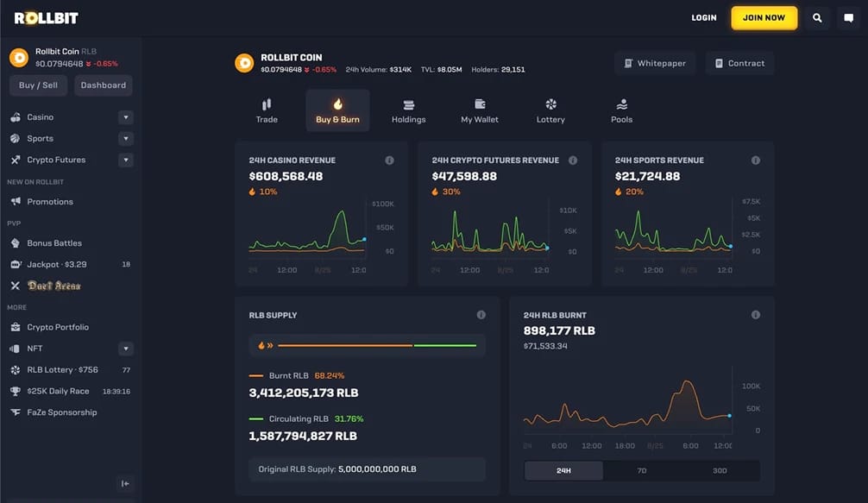Open the Holdings tab
This screenshot has height=503, width=868.
(408, 110)
